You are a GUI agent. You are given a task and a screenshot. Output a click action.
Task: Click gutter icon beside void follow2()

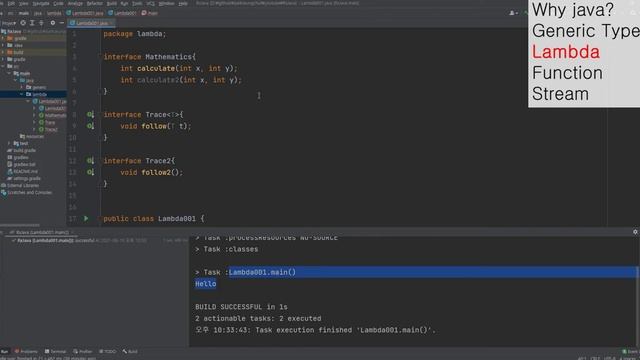tap(90, 172)
